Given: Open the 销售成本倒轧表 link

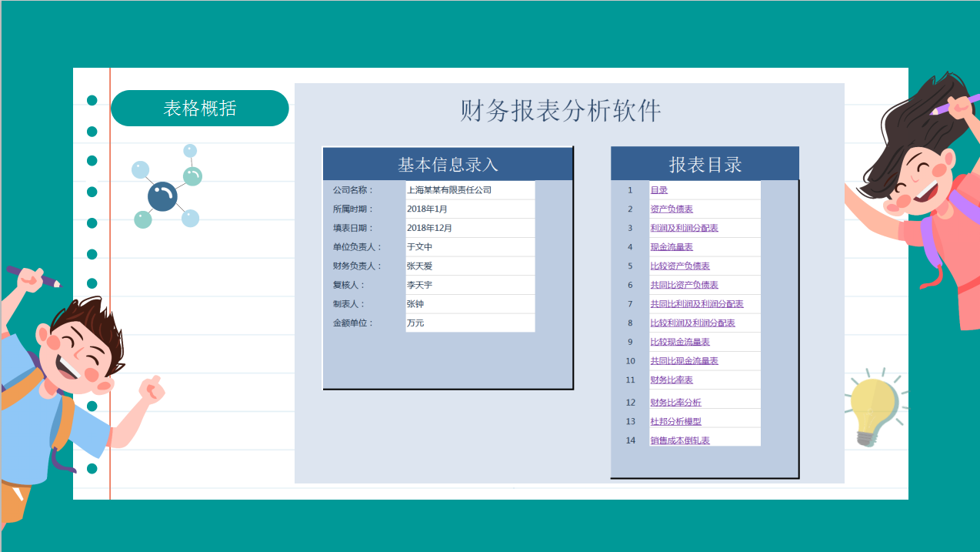Looking at the screenshot, I should coord(680,440).
